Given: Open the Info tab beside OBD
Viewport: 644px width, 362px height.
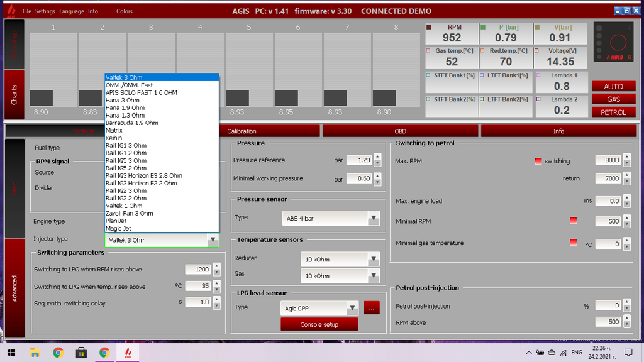Looking at the screenshot, I should coord(558,131).
